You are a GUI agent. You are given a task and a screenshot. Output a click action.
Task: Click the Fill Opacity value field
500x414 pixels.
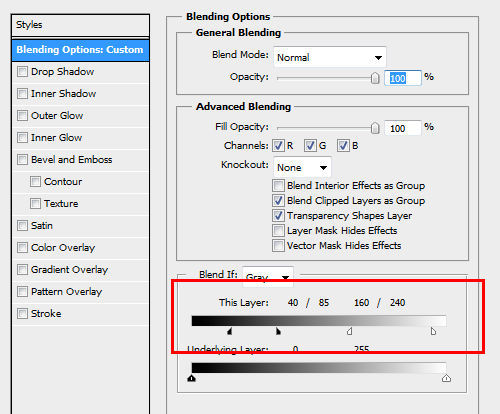pyautogui.click(x=402, y=128)
